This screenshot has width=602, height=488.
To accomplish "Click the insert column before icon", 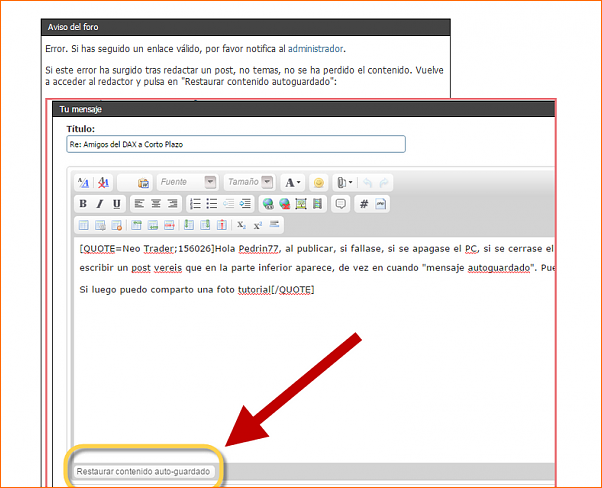I will [x=189, y=225].
